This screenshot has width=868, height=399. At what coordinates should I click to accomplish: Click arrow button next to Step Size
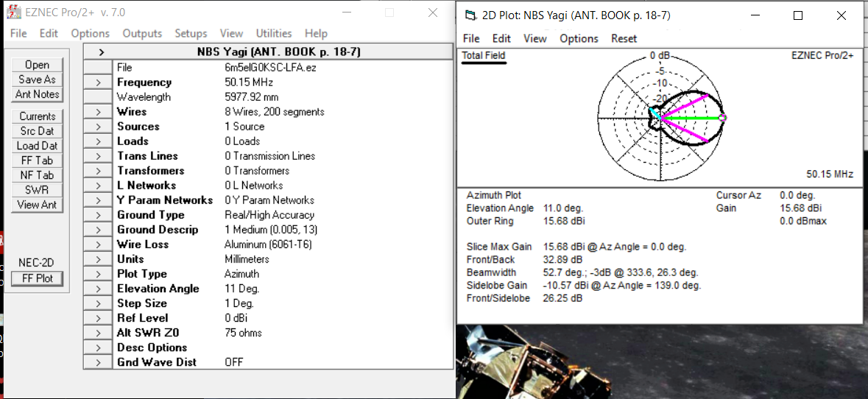(99, 303)
